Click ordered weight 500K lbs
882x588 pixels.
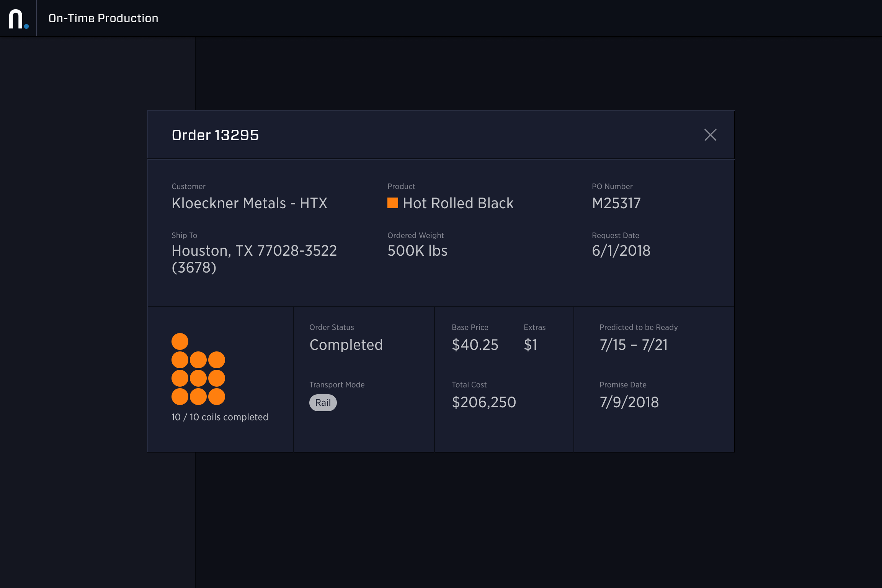click(417, 251)
